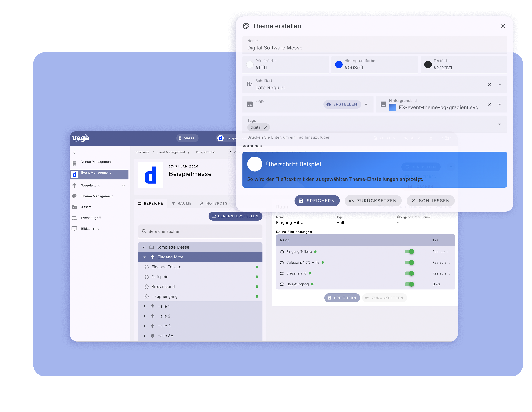This screenshot has width=532, height=412.
Task: Click the Event Management d logo icon
Action: 74,175
